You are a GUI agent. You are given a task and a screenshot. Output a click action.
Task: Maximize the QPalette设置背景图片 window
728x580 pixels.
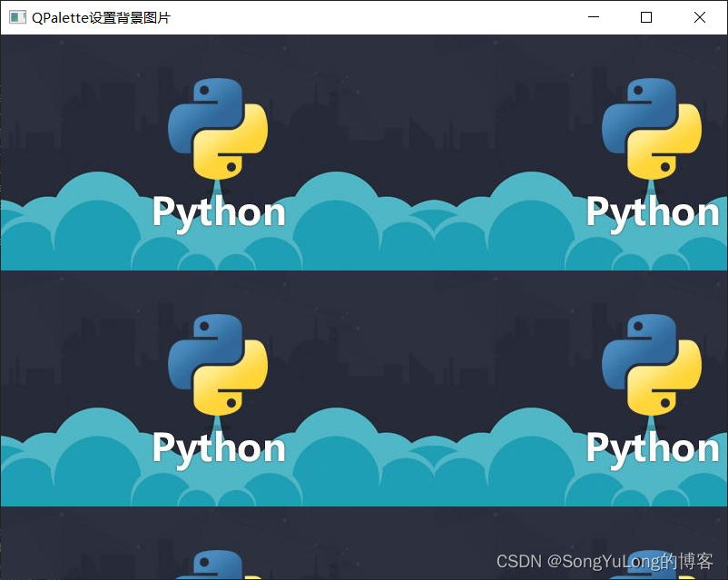point(645,17)
